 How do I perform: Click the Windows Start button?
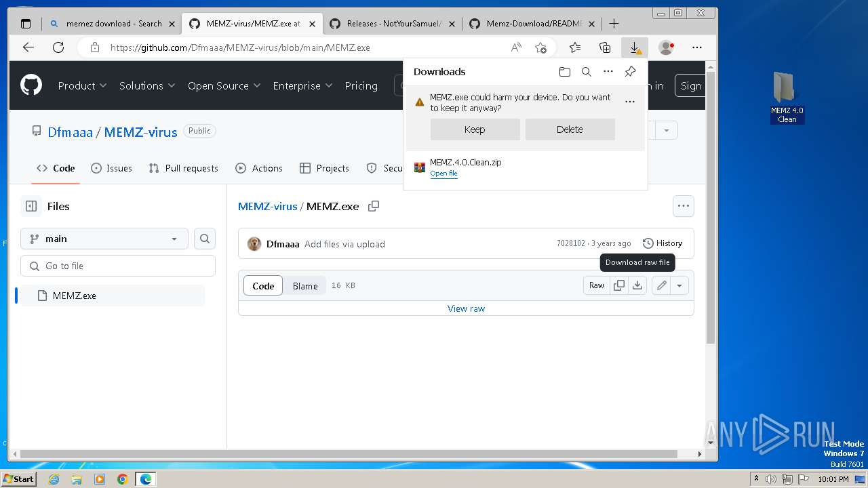(19, 479)
